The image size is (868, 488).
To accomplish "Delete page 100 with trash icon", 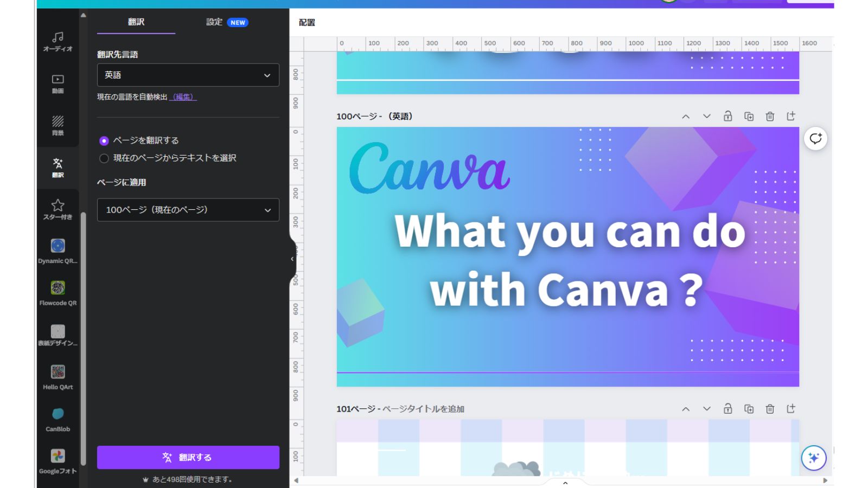I will click(x=770, y=116).
